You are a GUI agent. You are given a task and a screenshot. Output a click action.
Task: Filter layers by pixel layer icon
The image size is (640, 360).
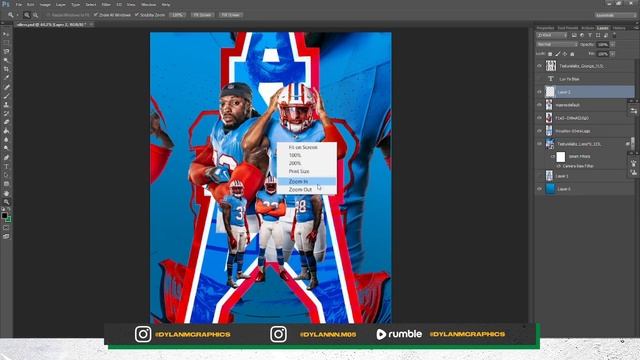[x=574, y=36]
